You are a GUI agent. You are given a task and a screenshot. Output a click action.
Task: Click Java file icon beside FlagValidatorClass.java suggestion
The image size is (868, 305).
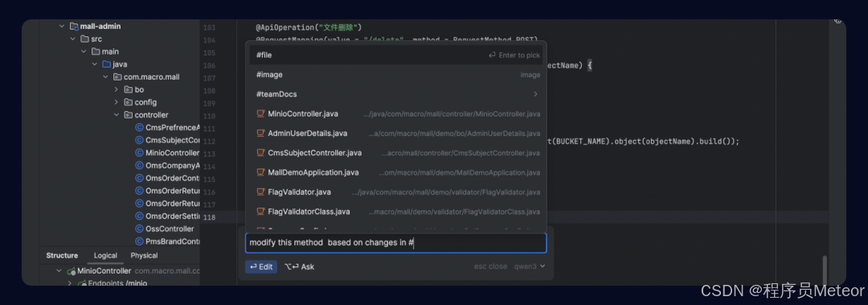click(260, 212)
